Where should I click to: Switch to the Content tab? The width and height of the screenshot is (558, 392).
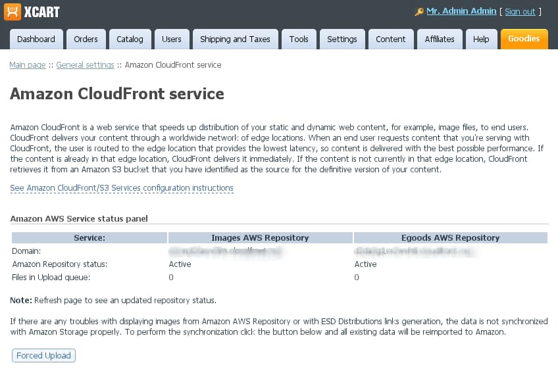[x=391, y=39]
